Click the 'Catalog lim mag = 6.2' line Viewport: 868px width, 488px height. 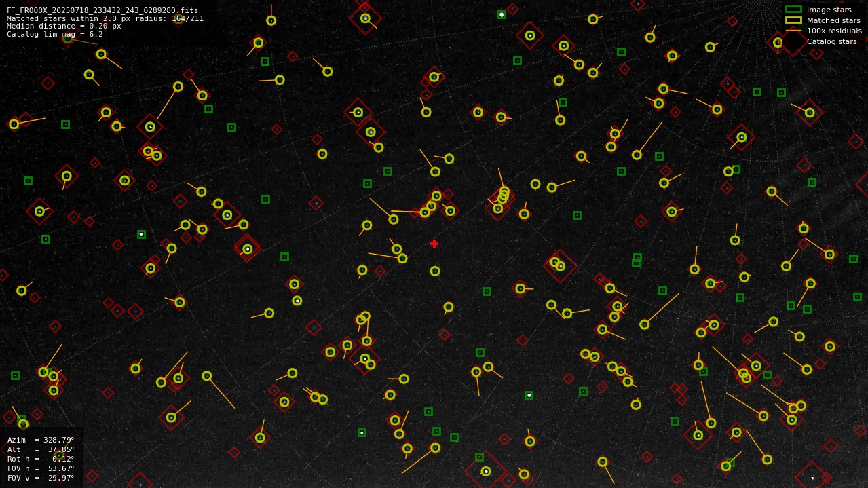[x=55, y=34]
